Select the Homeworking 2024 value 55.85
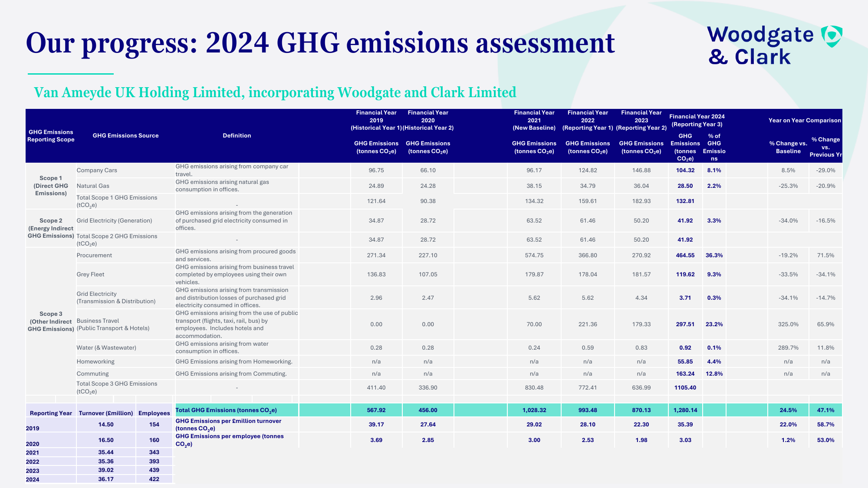Image resolution: width=868 pixels, height=488 pixels. [x=685, y=362]
